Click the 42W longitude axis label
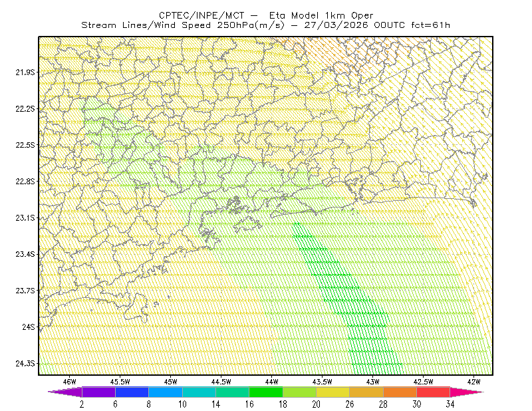Screen dimensions: 532x411 (473, 382)
